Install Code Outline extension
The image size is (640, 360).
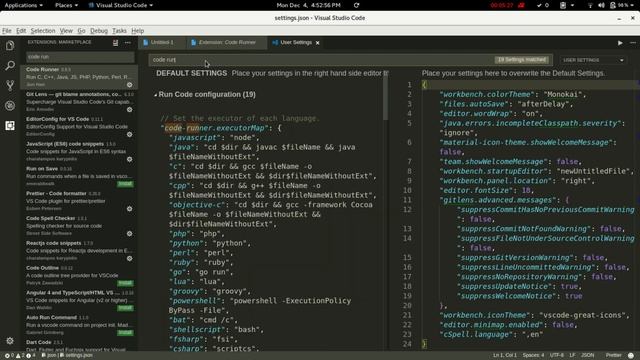point(125,283)
